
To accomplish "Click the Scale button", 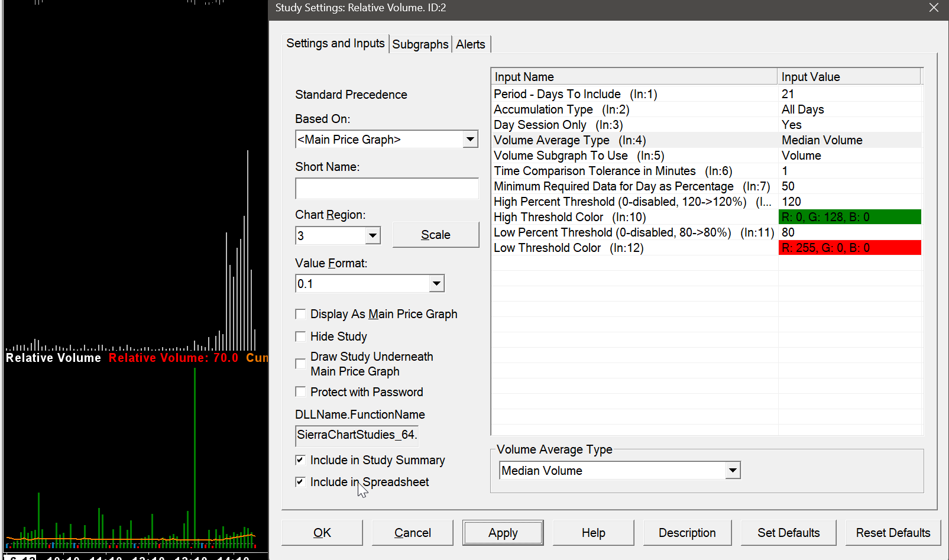I will click(x=436, y=235).
